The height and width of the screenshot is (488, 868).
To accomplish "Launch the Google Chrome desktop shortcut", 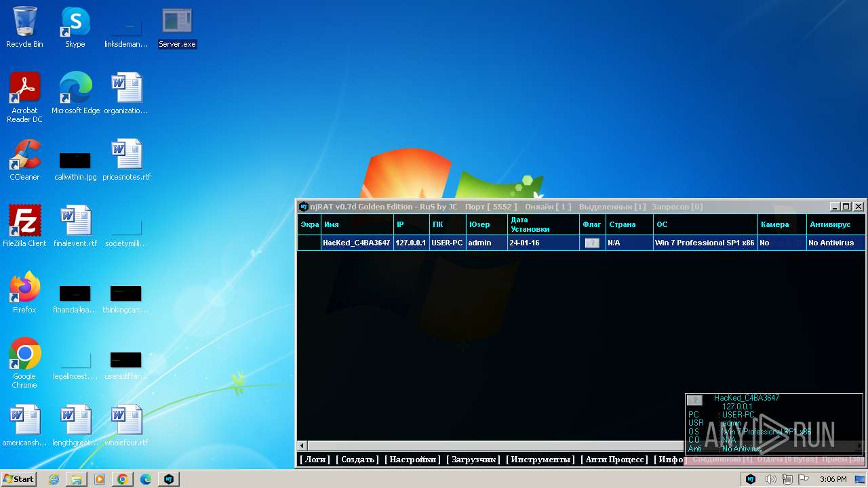I will click(x=25, y=363).
